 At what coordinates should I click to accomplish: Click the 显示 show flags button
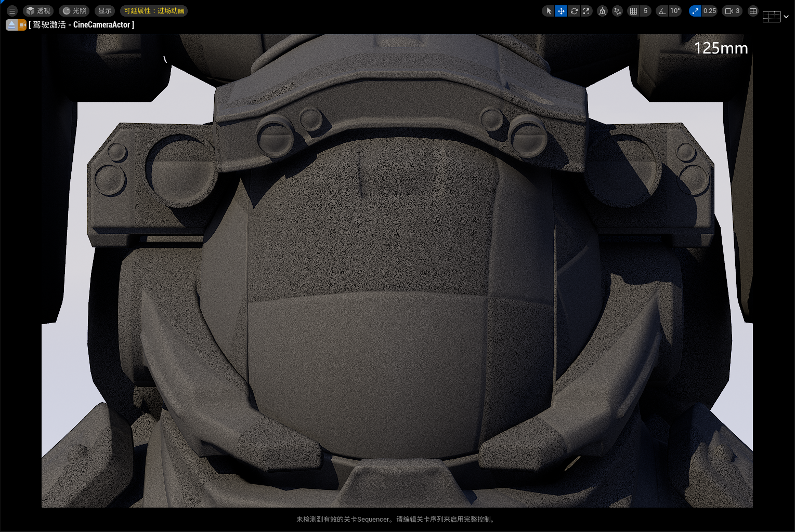pyautogui.click(x=105, y=11)
